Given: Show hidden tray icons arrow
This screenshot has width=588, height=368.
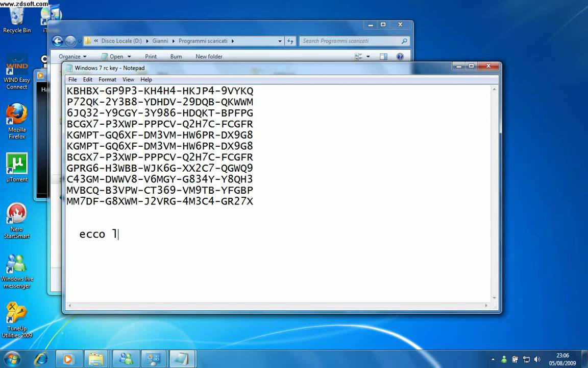Looking at the screenshot, I should pos(493,359).
